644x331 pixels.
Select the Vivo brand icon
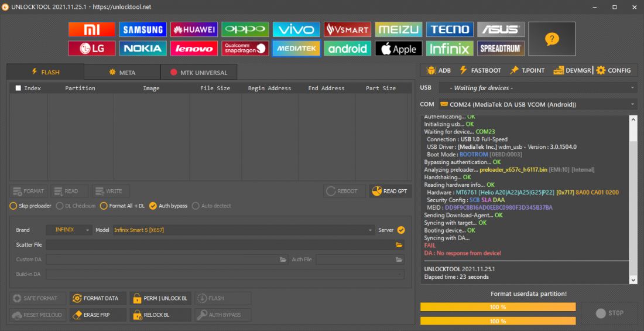(296, 29)
